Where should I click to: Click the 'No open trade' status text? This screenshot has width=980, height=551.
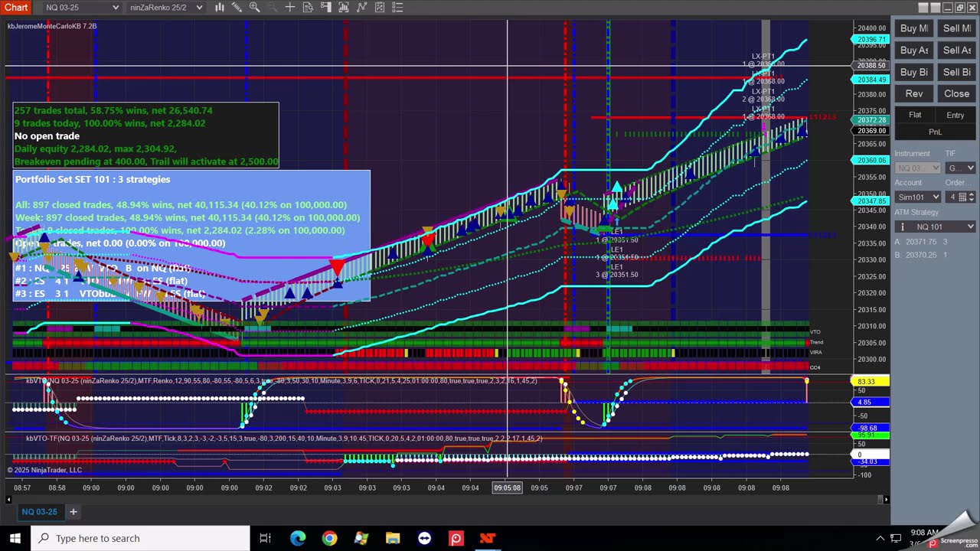(x=47, y=136)
